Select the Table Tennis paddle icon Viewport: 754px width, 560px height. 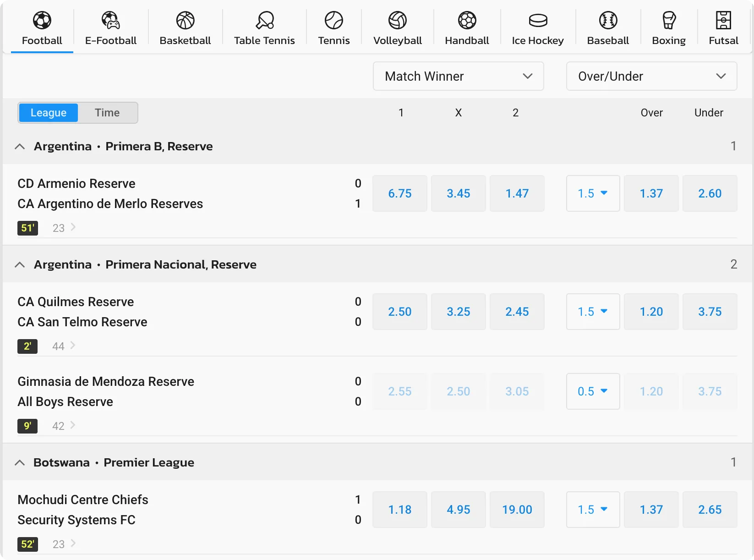[265, 20]
